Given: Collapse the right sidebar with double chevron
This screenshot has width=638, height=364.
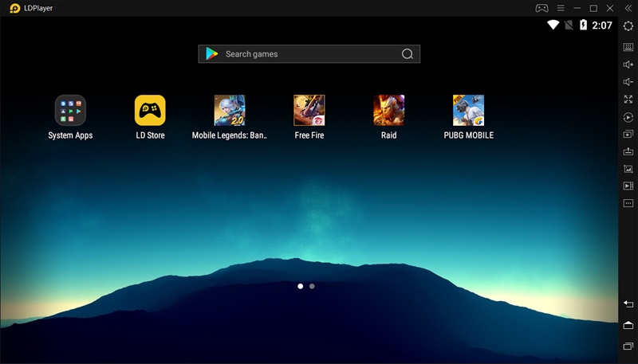Looking at the screenshot, I should click(x=628, y=8).
